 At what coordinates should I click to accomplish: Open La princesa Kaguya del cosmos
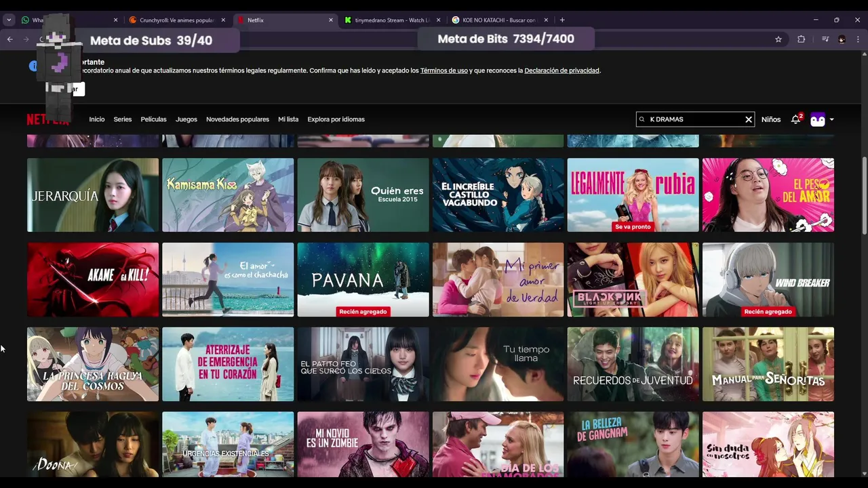click(93, 364)
